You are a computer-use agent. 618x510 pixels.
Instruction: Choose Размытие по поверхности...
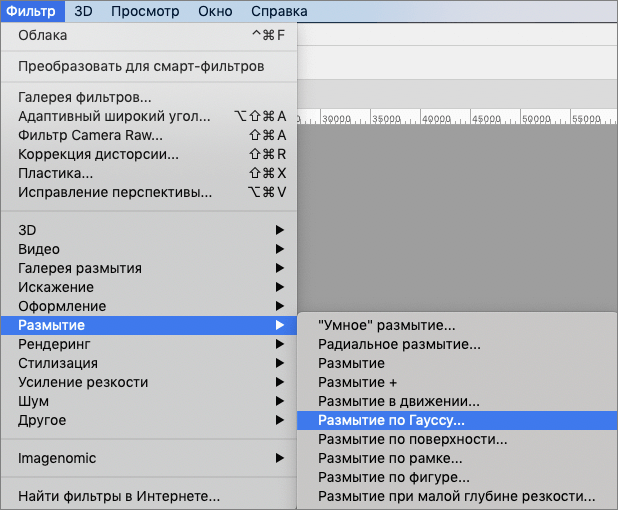tap(457, 439)
